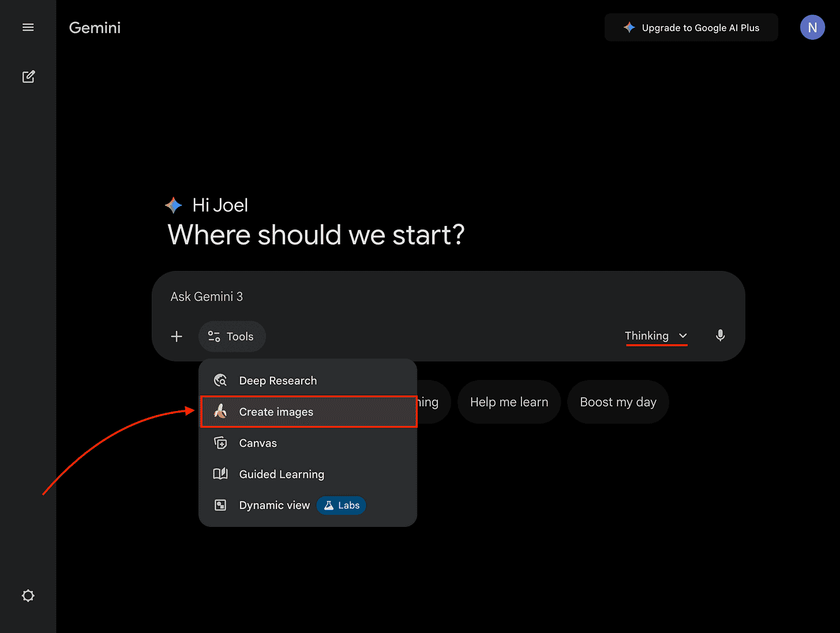Screen dimensions: 840x633
Task: Click the N profile avatar
Action: click(812, 27)
